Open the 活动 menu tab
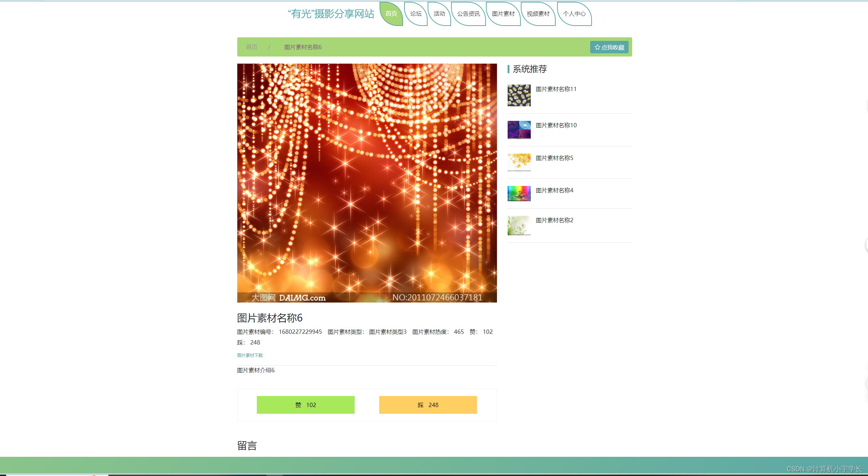Screen dimensions: 868x476 (x=439, y=14)
